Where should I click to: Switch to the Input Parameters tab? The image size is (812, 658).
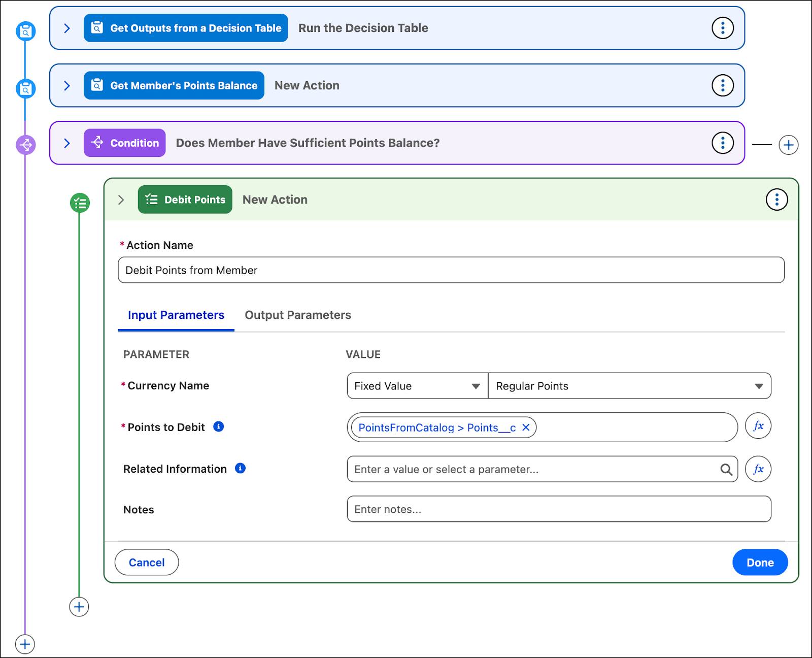pyautogui.click(x=176, y=315)
